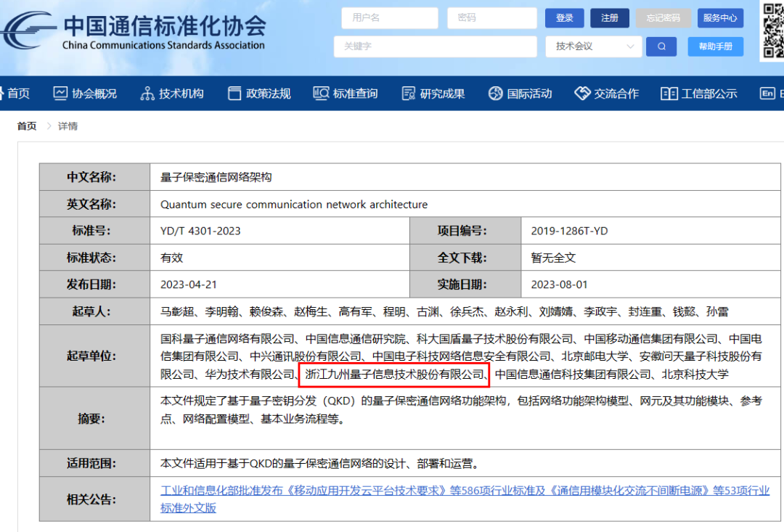Select the project number 2019-1286T-YD

(570, 231)
